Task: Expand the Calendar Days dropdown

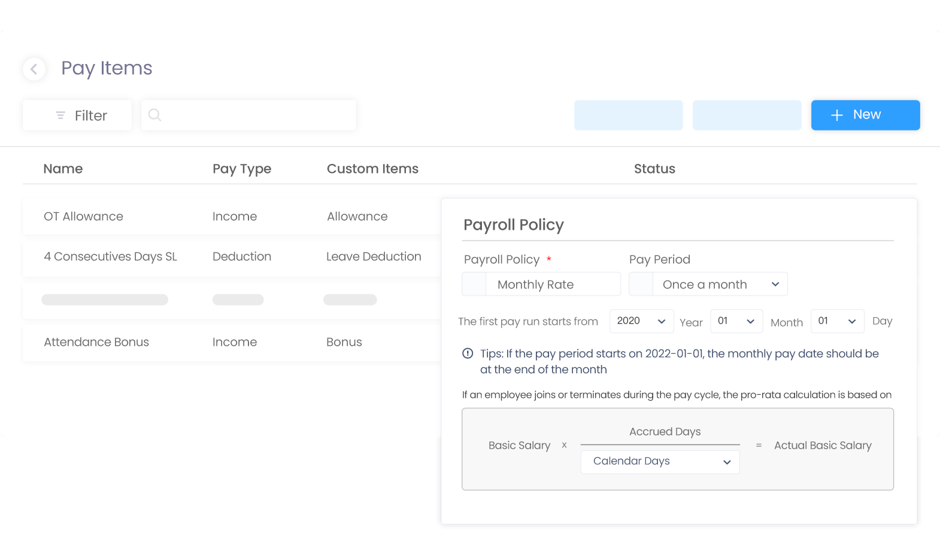Action: (x=660, y=461)
